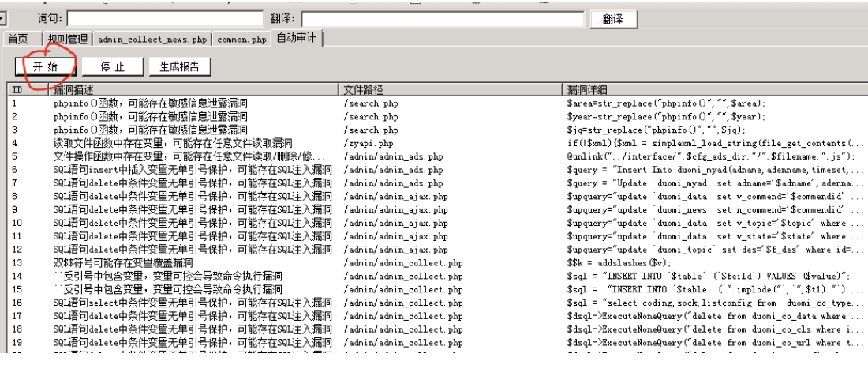Select row 18 duomi_co_cls delete detail

[x=714, y=329]
